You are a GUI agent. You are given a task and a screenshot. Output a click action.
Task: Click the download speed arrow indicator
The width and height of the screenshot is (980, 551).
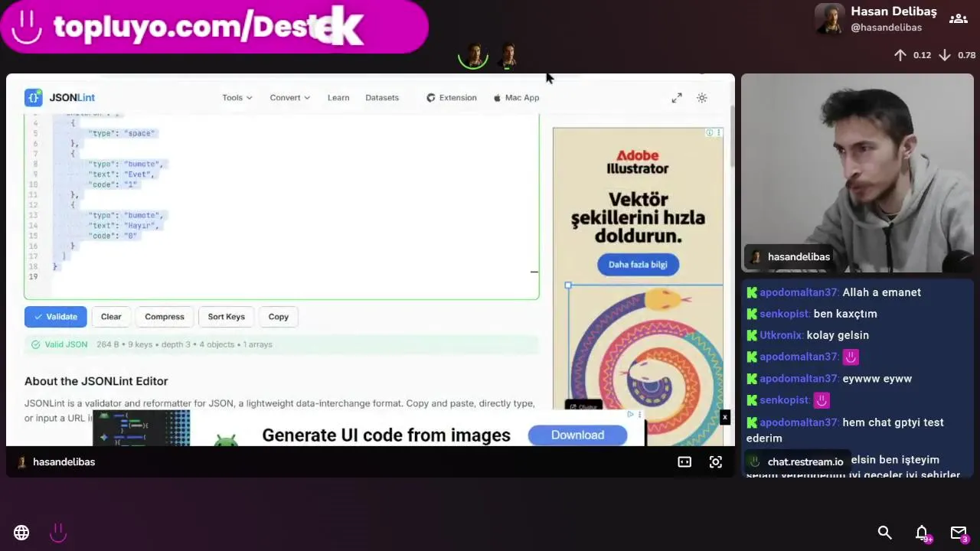(945, 55)
